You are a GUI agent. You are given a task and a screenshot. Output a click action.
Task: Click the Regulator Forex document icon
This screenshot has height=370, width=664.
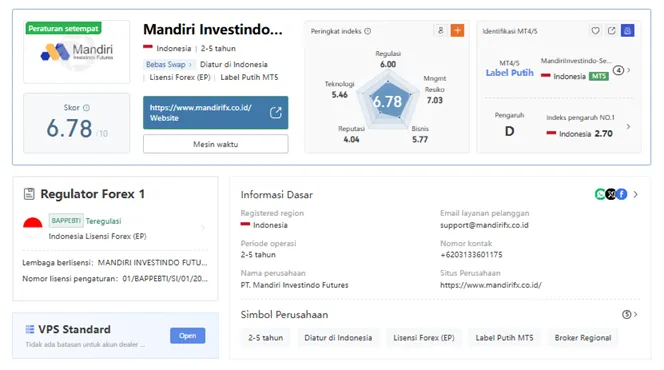pos(29,194)
